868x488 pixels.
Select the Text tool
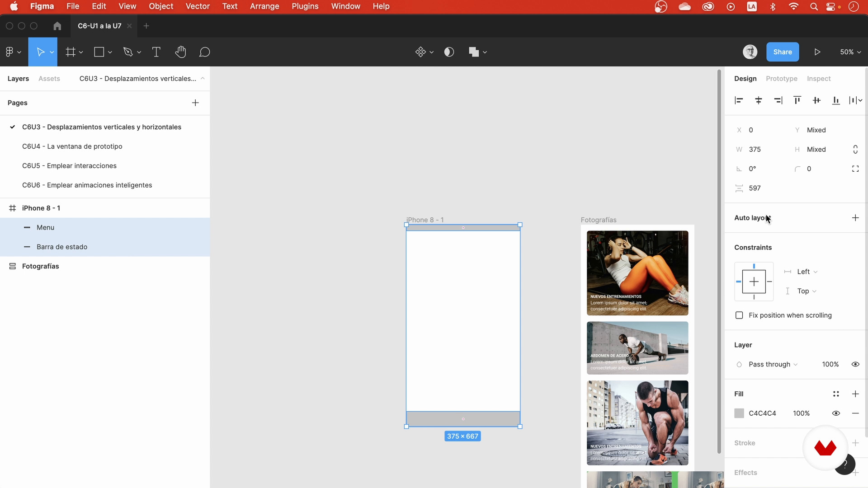[x=156, y=52]
